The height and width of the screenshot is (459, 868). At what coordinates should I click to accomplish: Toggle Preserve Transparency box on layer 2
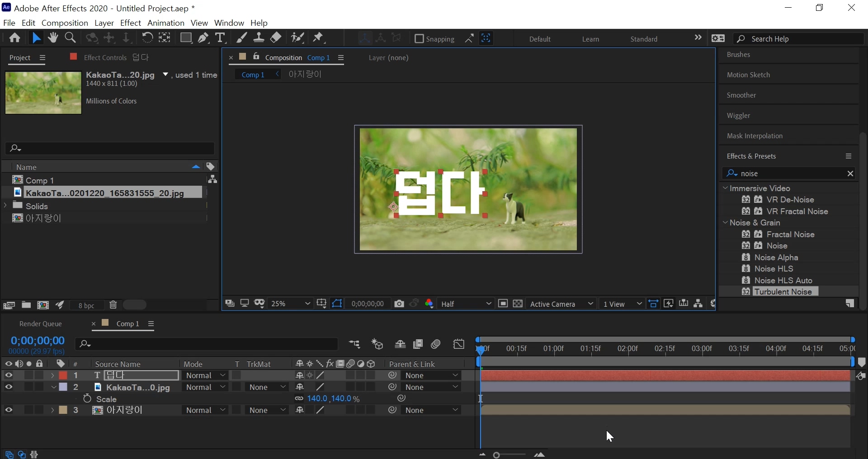tap(236, 387)
